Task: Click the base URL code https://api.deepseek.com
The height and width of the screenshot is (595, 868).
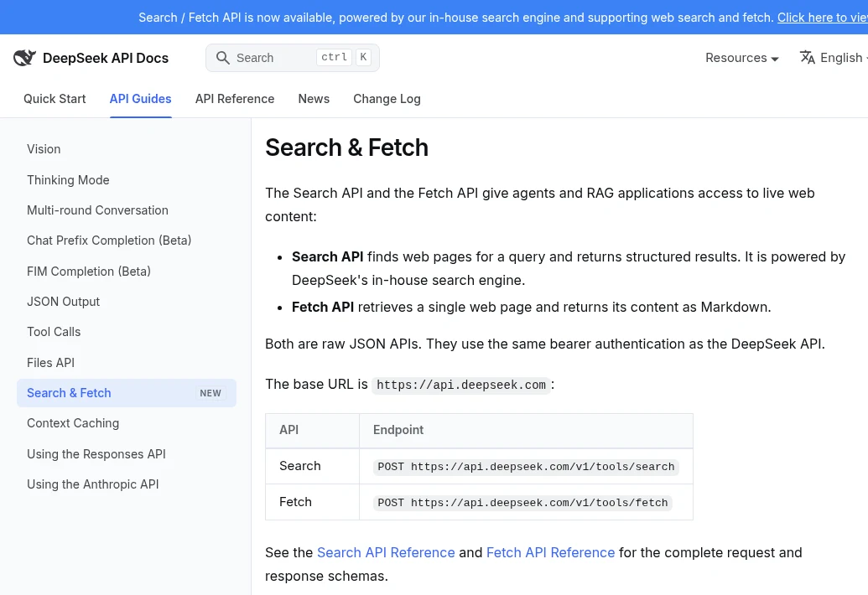Action: (461, 385)
